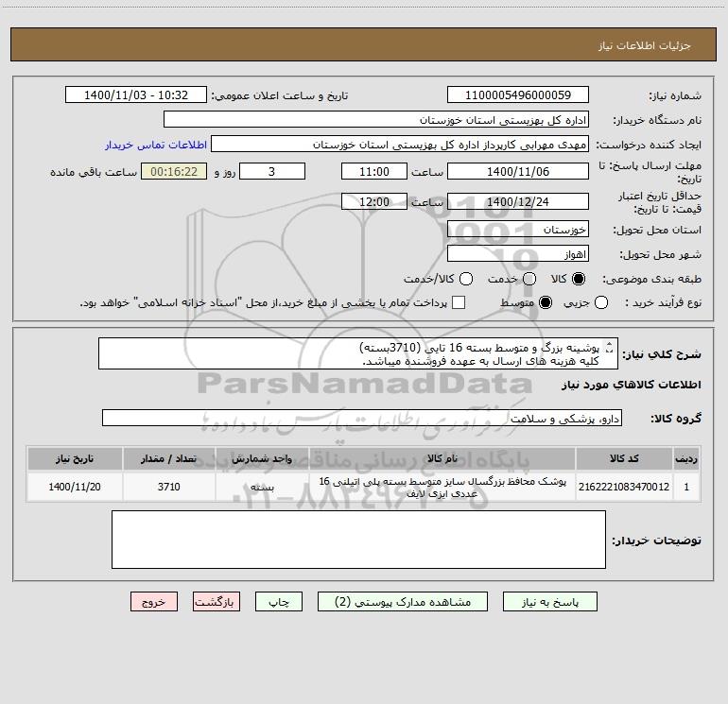Click price validity date 1400/12/24
728x704 pixels.
pos(518,201)
